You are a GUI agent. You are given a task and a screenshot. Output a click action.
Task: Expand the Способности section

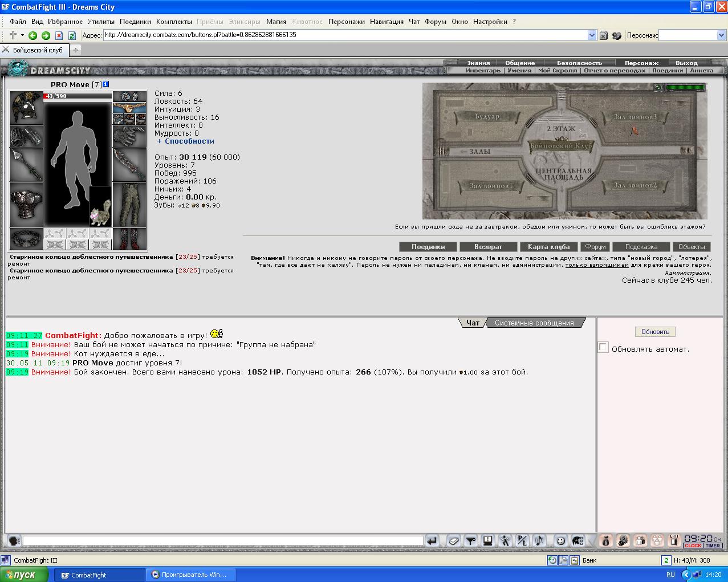[185, 141]
